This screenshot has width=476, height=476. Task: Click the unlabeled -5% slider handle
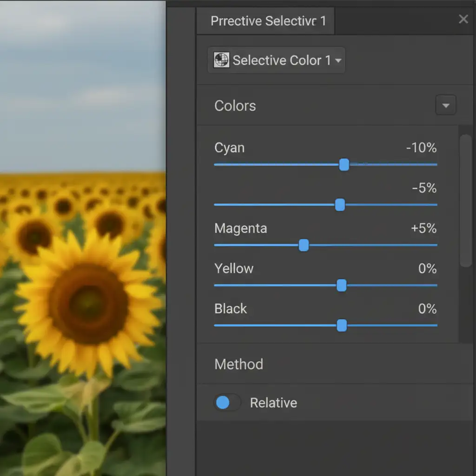click(x=340, y=205)
